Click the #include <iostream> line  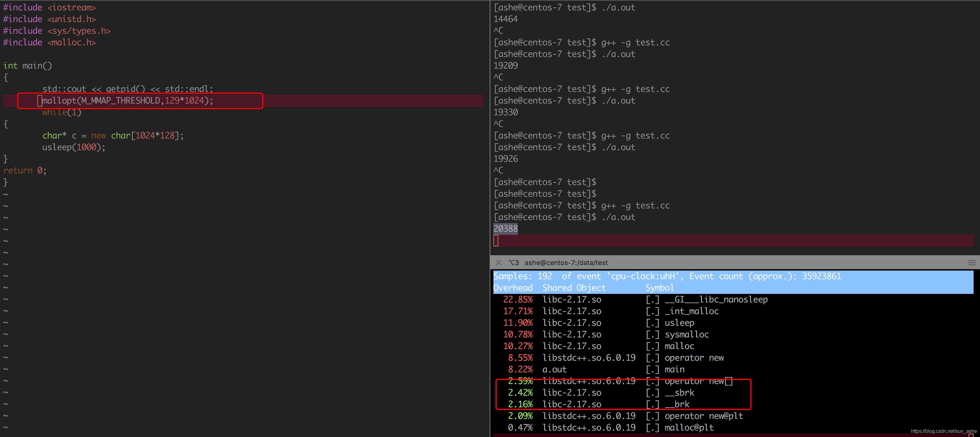[49, 8]
